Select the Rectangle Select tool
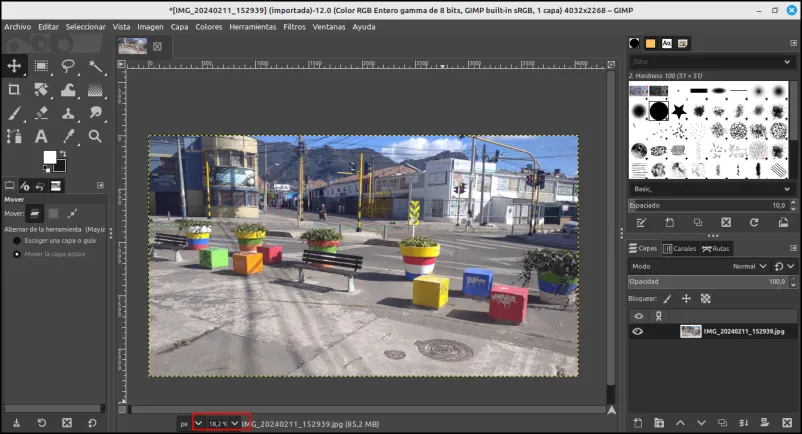This screenshot has height=434, width=802. pyautogui.click(x=41, y=66)
